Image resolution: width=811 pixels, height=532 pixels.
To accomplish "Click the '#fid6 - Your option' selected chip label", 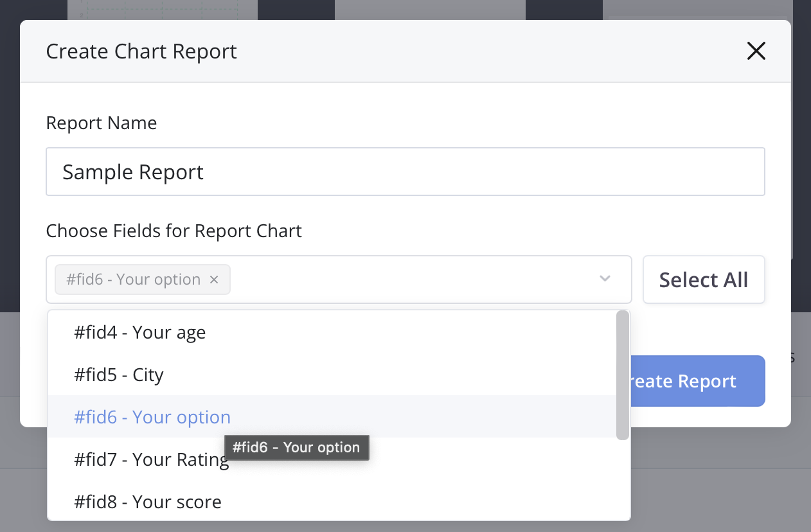I will pyautogui.click(x=134, y=280).
